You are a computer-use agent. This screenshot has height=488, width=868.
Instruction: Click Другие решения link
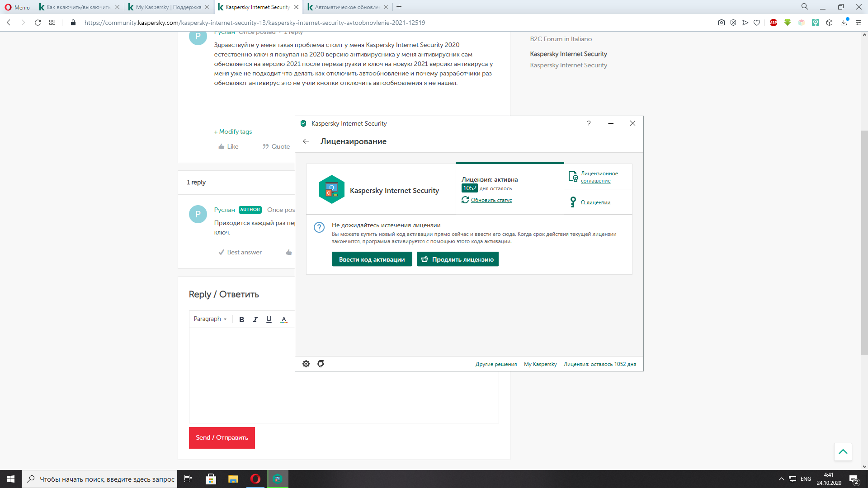[x=496, y=364]
